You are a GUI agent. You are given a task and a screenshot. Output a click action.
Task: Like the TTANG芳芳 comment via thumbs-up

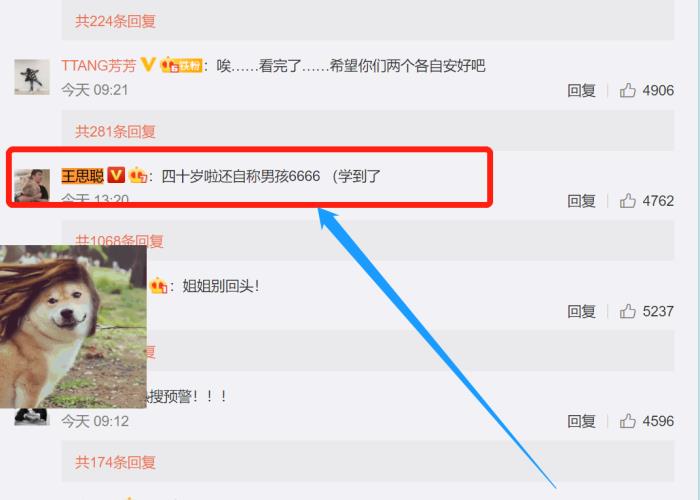[627, 90]
